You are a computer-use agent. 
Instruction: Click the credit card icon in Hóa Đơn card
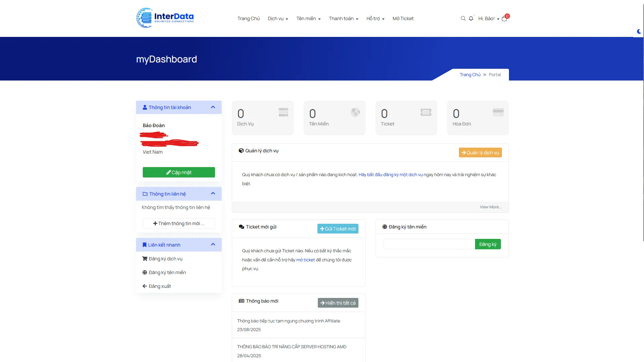pyautogui.click(x=498, y=112)
